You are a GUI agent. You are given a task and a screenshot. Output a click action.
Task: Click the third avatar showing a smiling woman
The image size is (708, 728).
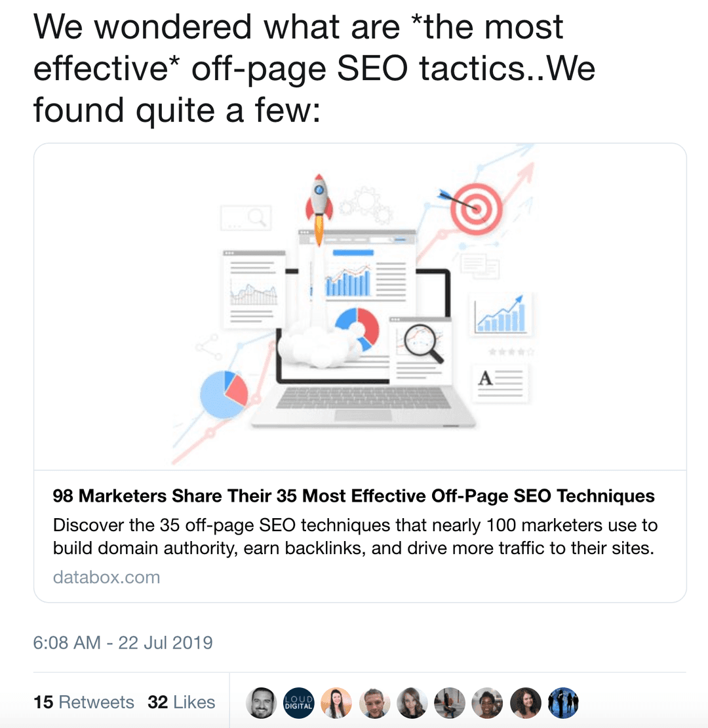point(336,702)
